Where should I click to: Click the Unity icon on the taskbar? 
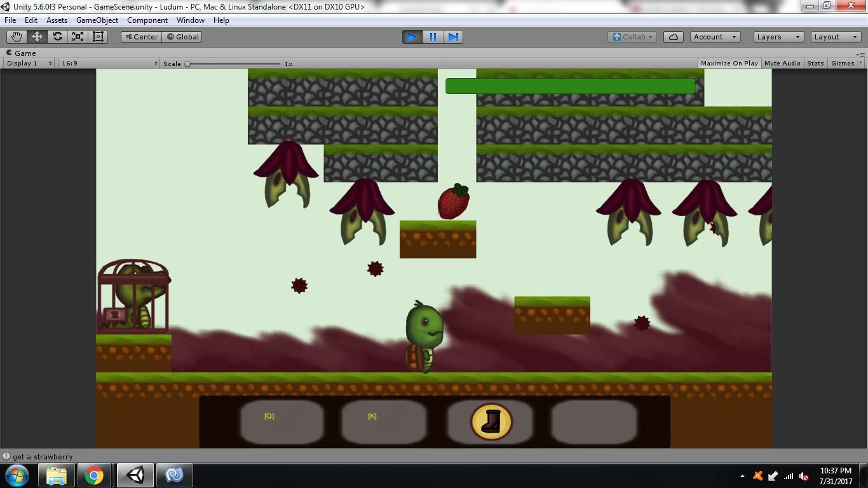point(135,475)
